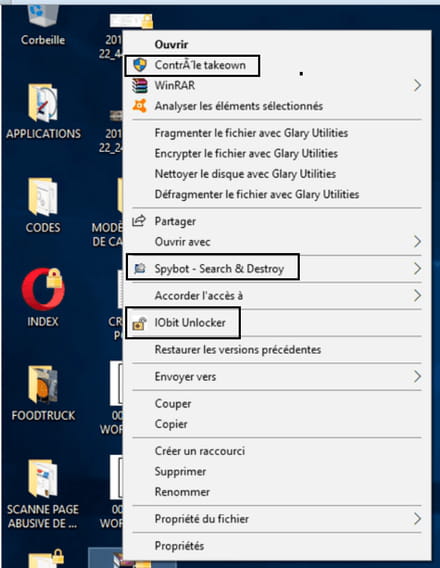Expand the Propriété du fichier submenu arrow
Screen dimensions: 440x568
[x=417, y=519]
